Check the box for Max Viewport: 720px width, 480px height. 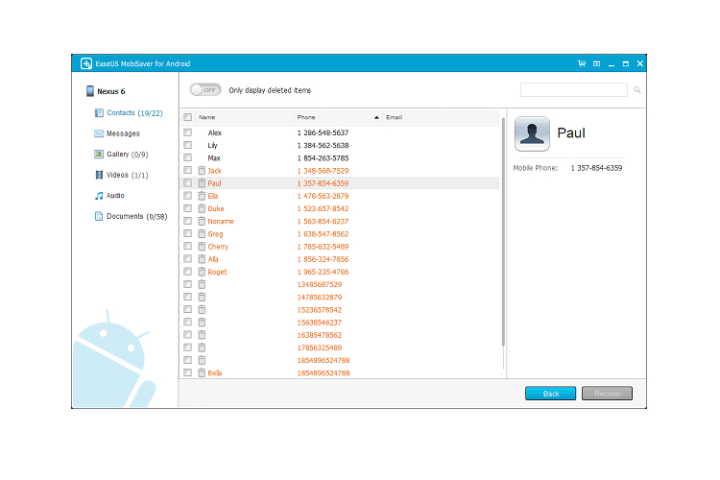(187, 158)
